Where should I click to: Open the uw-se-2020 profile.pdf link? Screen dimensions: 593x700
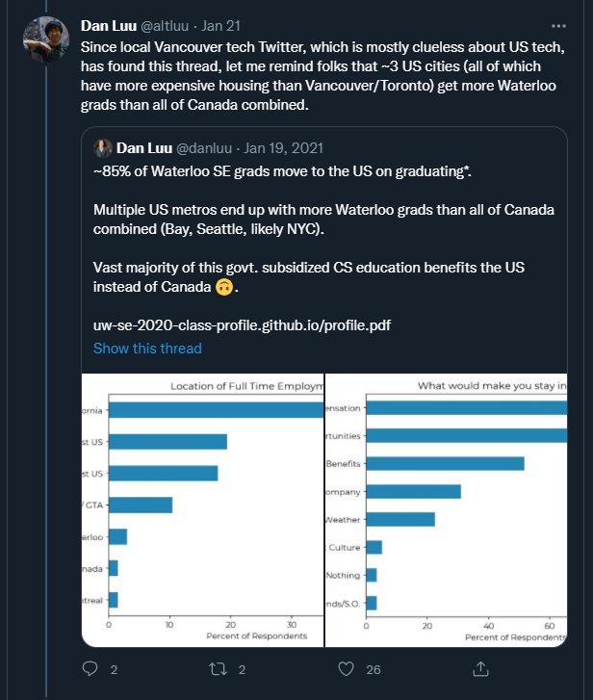[x=242, y=326]
